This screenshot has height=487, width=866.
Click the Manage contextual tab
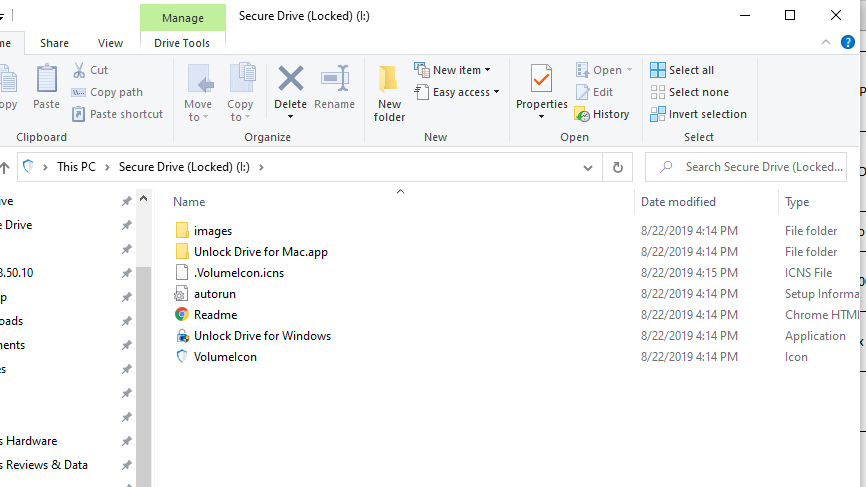[183, 18]
